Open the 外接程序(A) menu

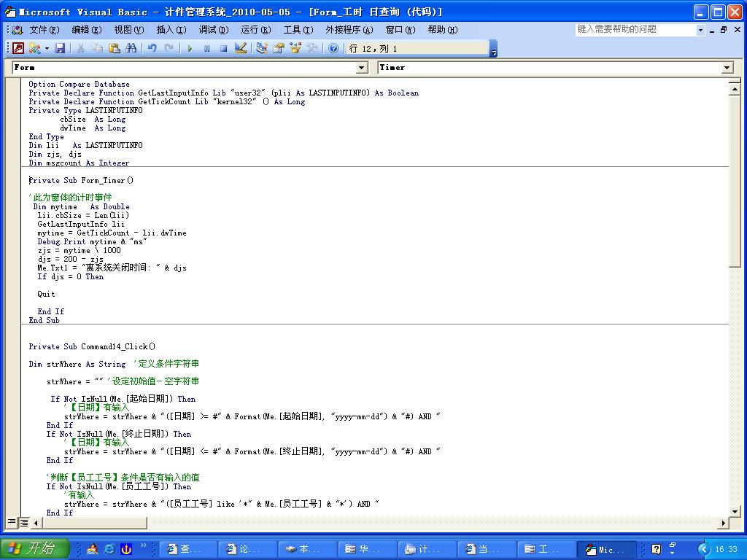coord(349,29)
